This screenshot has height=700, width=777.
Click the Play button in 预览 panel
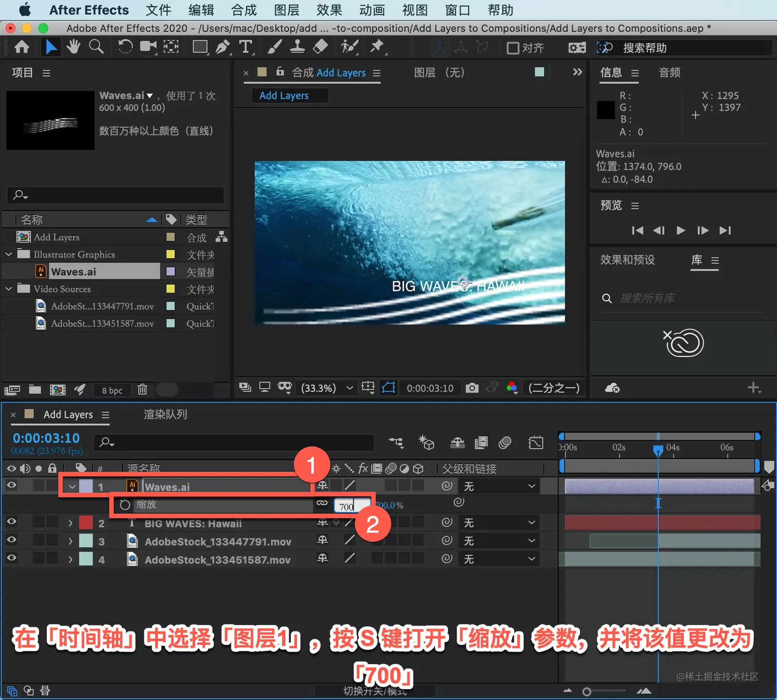(681, 230)
